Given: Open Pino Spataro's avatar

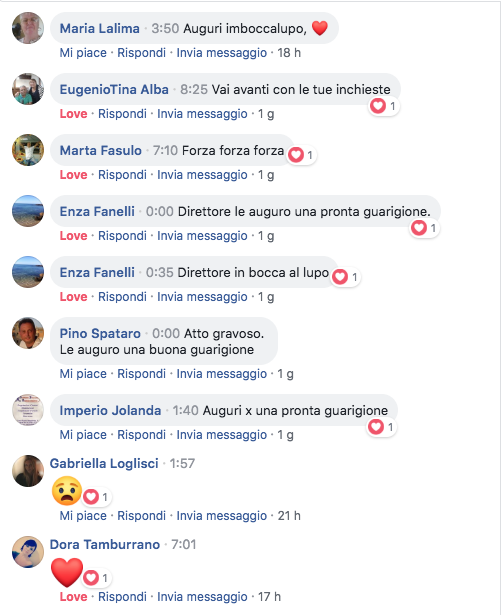Looking at the screenshot, I should [28, 333].
